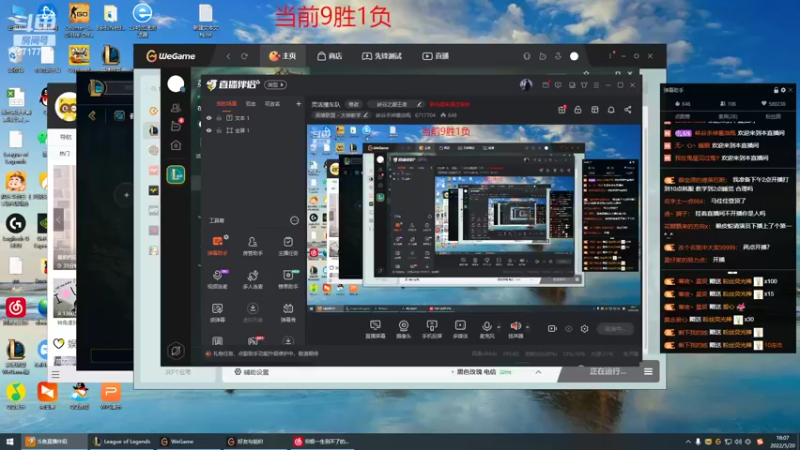The width and height of the screenshot is (800, 450).
Task: Toggle visibility of 全屏 1 source
Action: coord(209,131)
